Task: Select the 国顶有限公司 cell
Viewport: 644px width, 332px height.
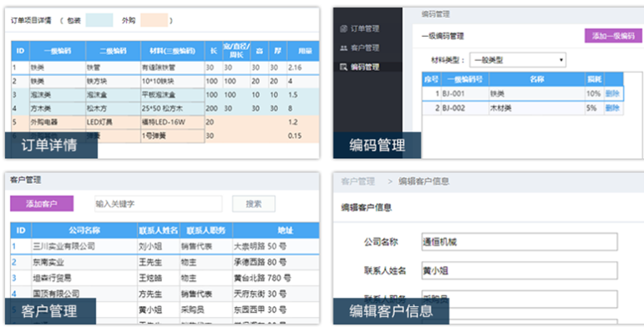Action: click(x=84, y=294)
